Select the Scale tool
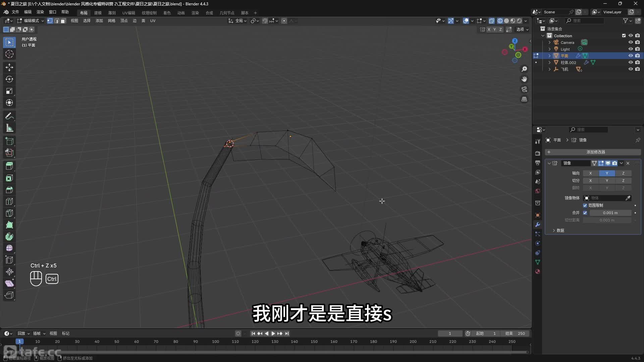The width and height of the screenshot is (644, 362). 9,91
